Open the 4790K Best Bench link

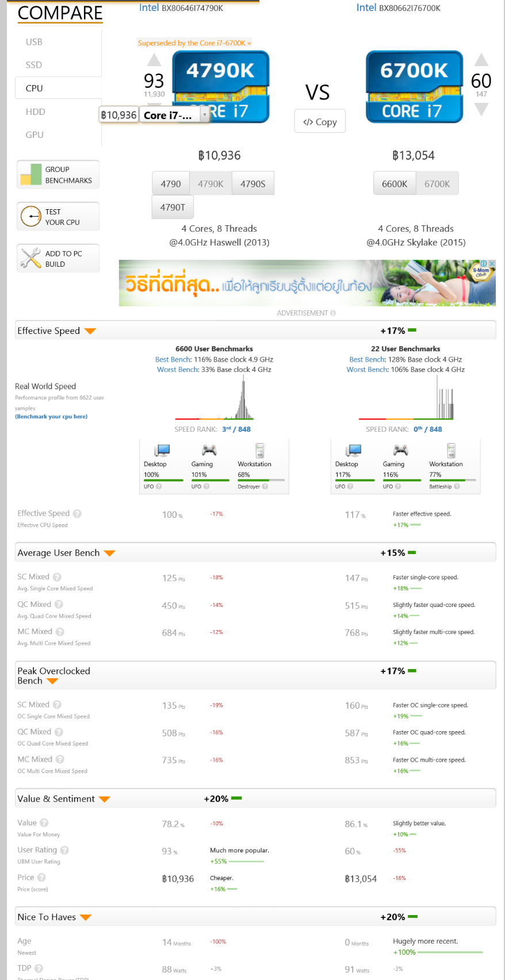173,360
